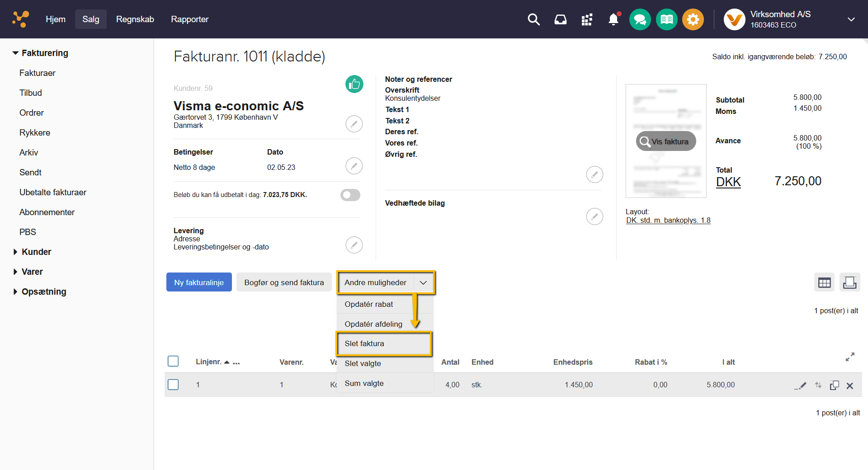Open the orange settings gear

click(x=693, y=19)
